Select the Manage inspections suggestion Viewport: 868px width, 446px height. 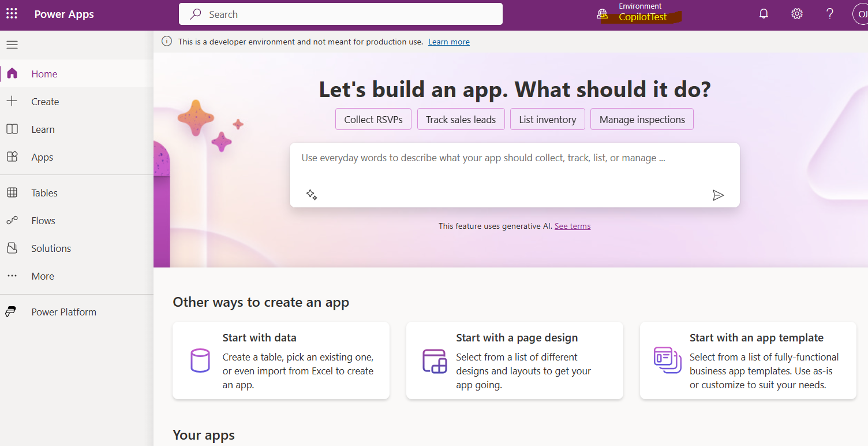click(x=642, y=119)
